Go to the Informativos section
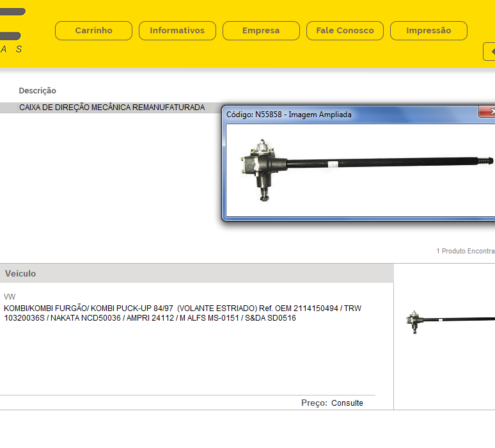This screenshot has width=495, height=448. 177,31
